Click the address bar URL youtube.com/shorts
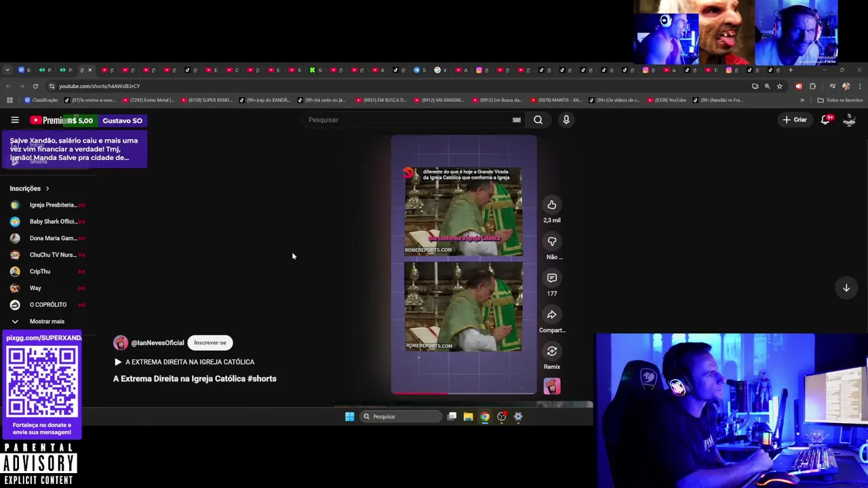This screenshot has width=868, height=488. [x=99, y=86]
